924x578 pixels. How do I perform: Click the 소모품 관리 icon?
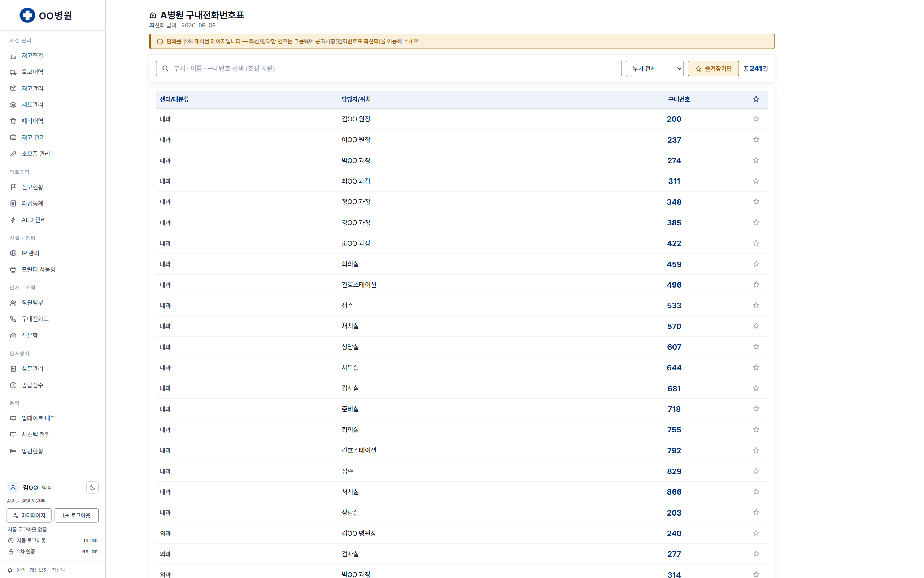click(13, 154)
